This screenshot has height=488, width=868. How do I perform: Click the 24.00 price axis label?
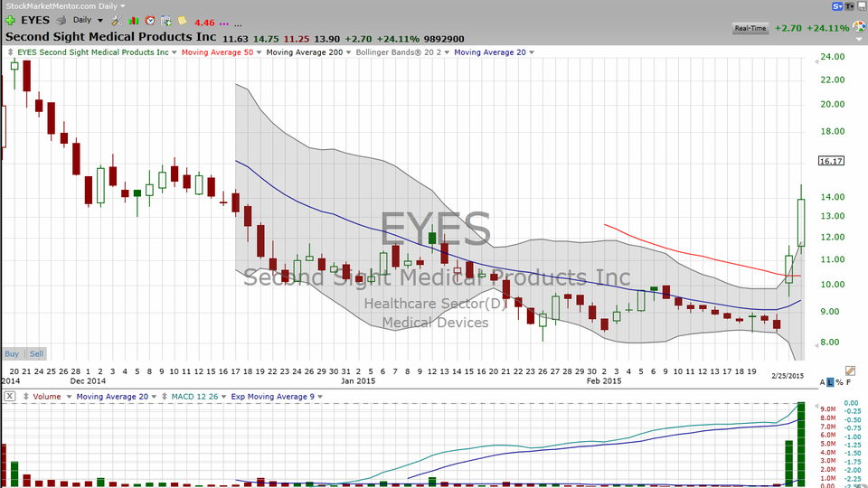point(833,56)
